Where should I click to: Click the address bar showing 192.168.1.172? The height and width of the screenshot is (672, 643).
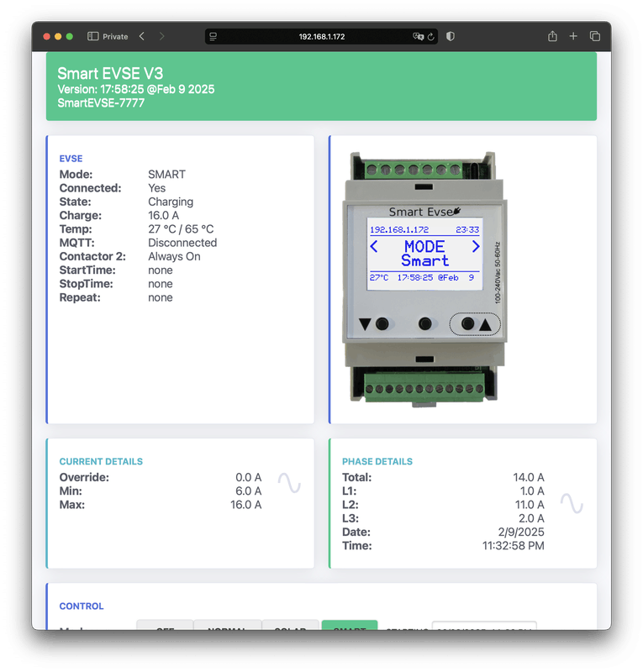[321, 37]
